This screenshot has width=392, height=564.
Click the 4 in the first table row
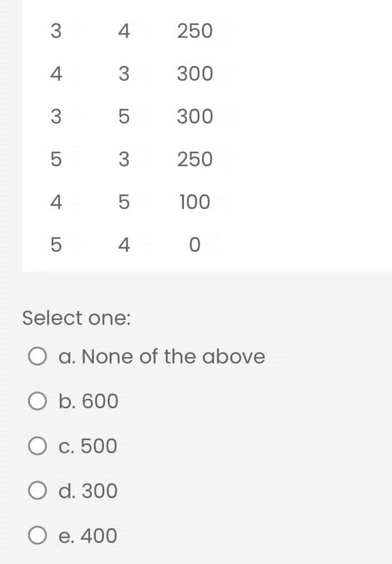(x=125, y=31)
